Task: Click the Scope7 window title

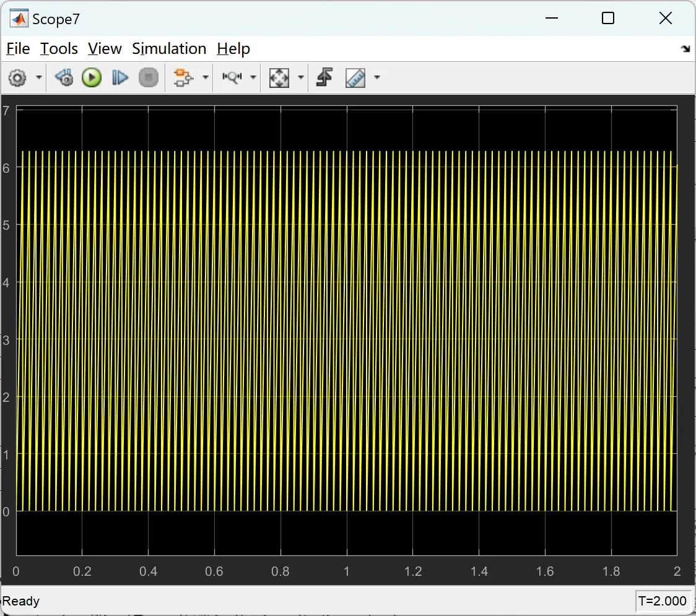Action: [x=56, y=19]
